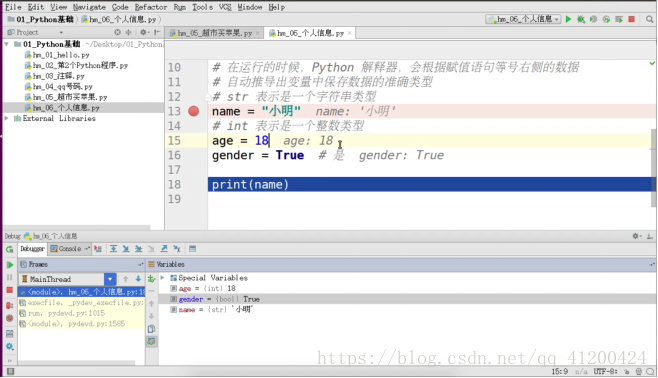This screenshot has height=378, width=658.
Task: Open the debug panel gear settings icon
Action: (x=636, y=236)
